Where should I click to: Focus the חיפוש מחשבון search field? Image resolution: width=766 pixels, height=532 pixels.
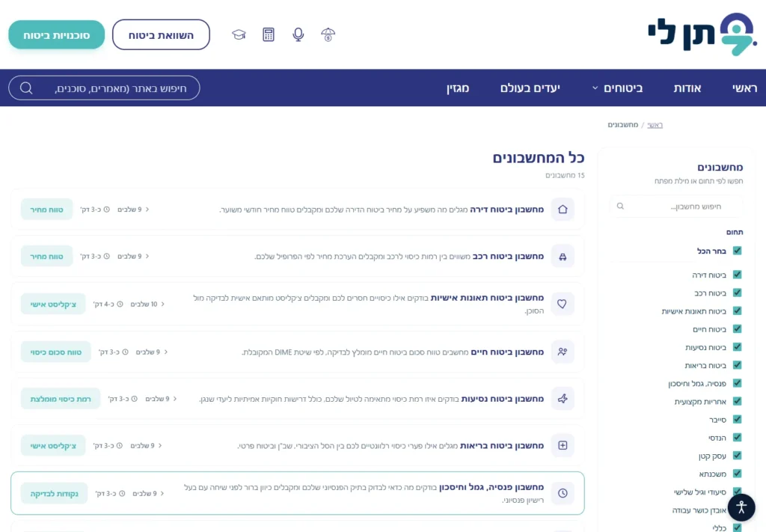[x=676, y=207]
